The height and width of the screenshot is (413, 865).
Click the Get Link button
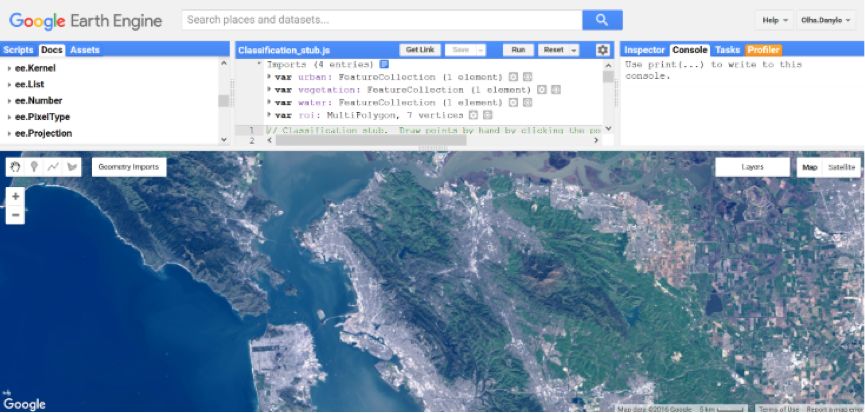[x=420, y=50]
